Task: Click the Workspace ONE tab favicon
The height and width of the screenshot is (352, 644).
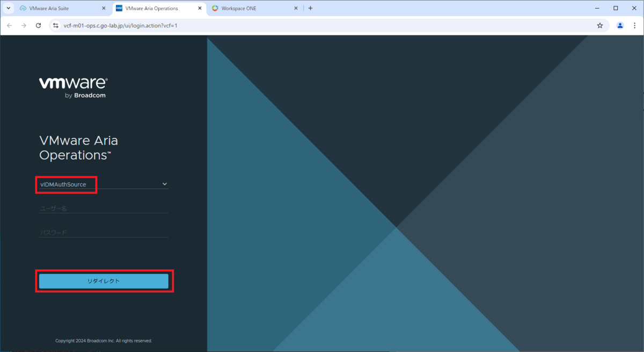Action: pos(215,8)
